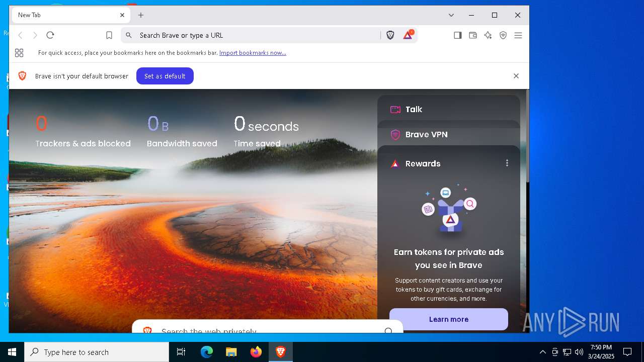The height and width of the screenshot is (362, 644).
Task: Open Leo AI assistant sparkle icon
Action: [488, 35]
